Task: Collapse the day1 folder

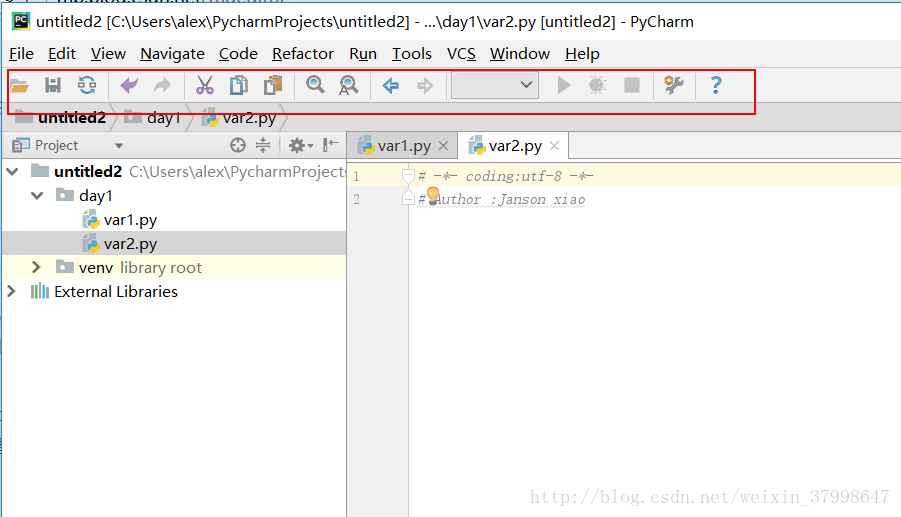Action: [37, 195]
